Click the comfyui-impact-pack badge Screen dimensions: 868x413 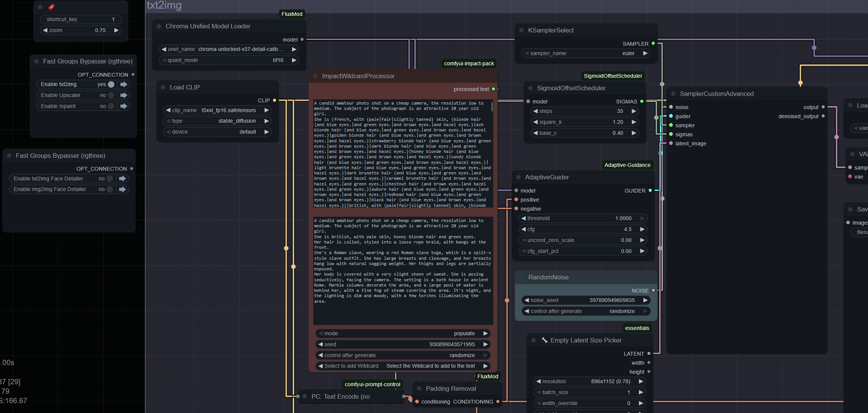pos(469,63)
